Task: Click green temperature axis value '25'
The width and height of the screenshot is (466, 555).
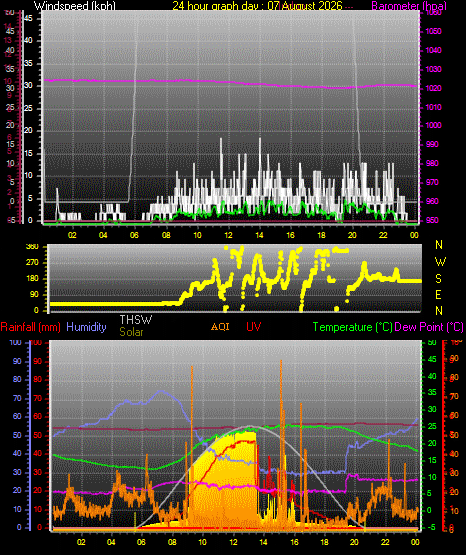Action: (432, 427)
